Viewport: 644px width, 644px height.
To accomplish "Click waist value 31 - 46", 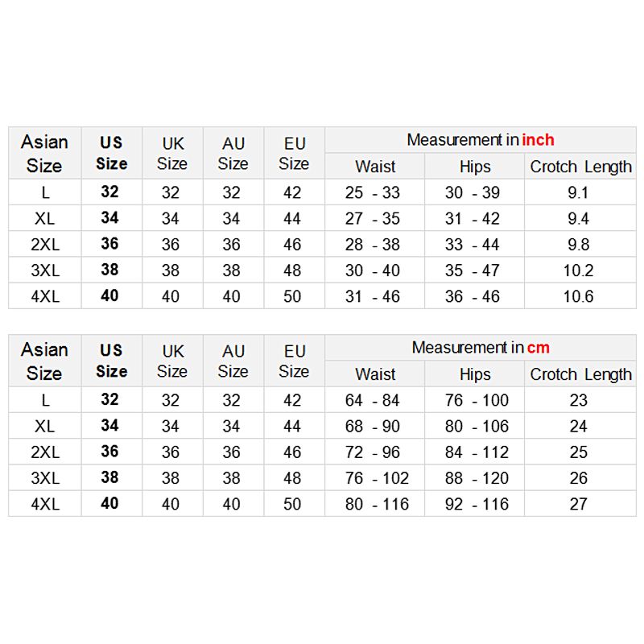I will click(372, 296).
